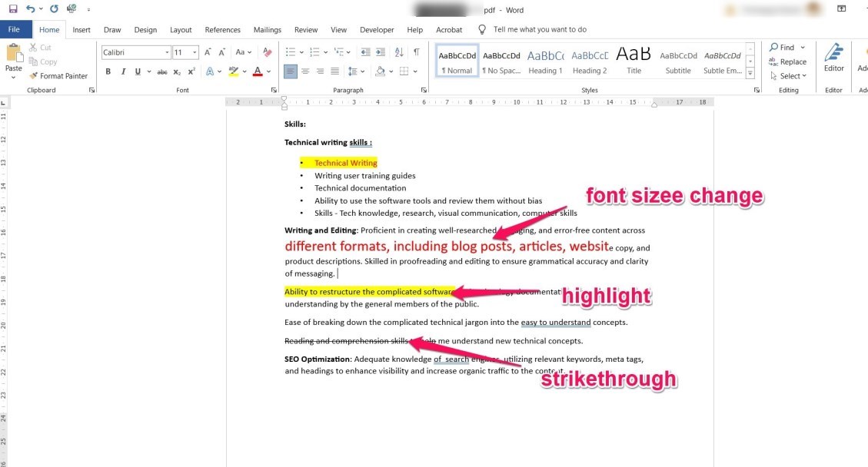Screen dimensions: 868x467
Task: Expand the Styles gallery More arrow
Action: tap(751, 75)
